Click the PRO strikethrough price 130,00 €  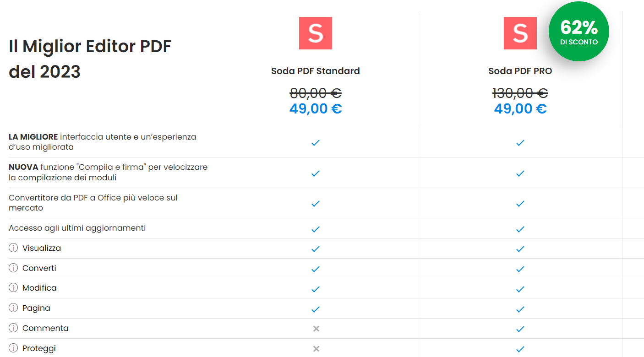520,93
